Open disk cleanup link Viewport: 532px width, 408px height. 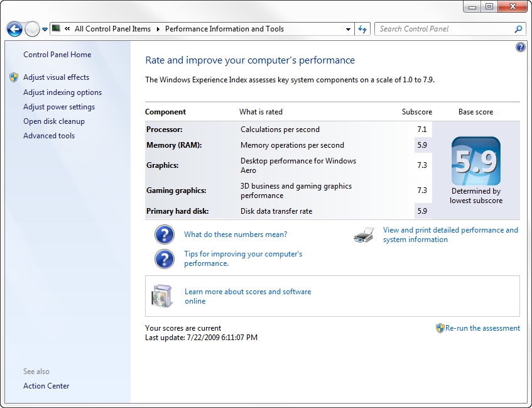[54, 121]
